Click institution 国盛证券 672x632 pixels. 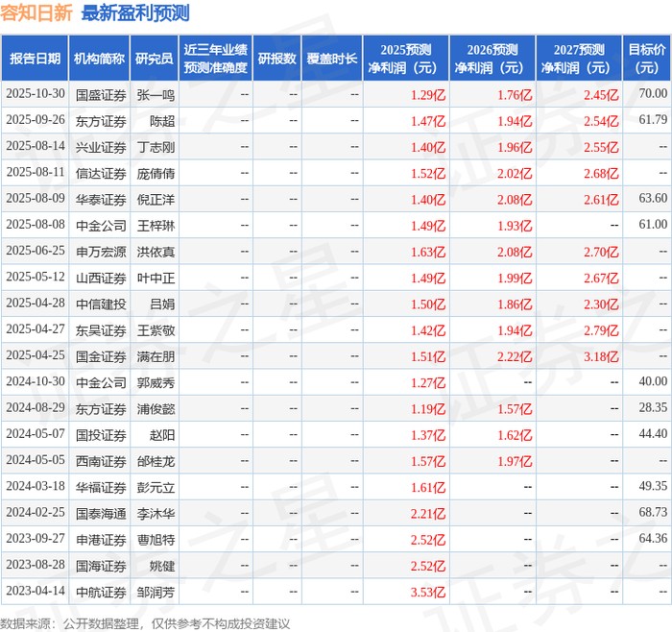tap(101, 95)
